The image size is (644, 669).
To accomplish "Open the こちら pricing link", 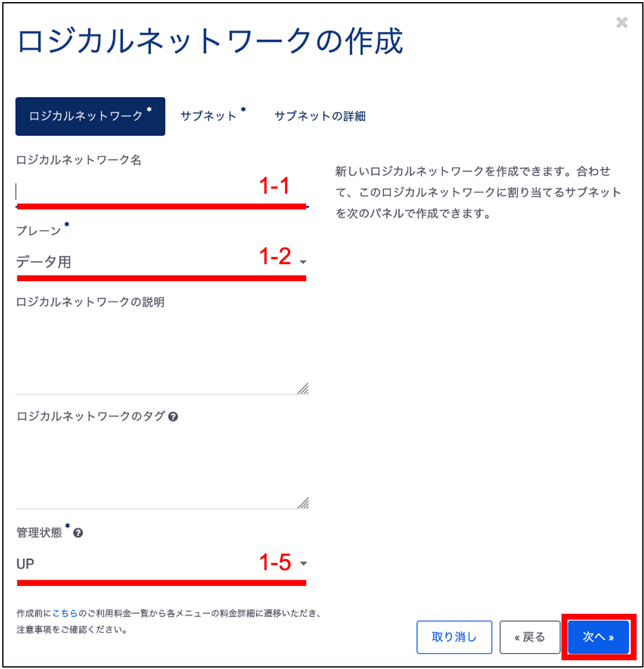I will tap(65, 613).
